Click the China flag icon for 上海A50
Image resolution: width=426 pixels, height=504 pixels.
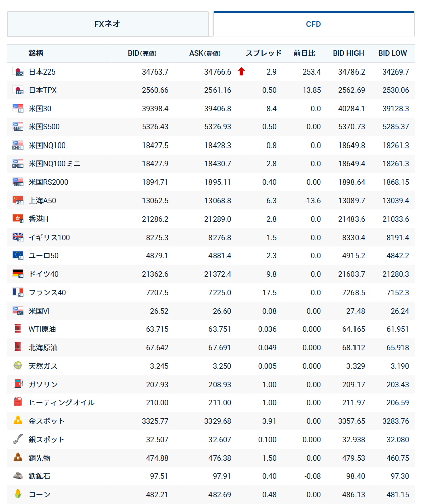(x=18, y=200)
